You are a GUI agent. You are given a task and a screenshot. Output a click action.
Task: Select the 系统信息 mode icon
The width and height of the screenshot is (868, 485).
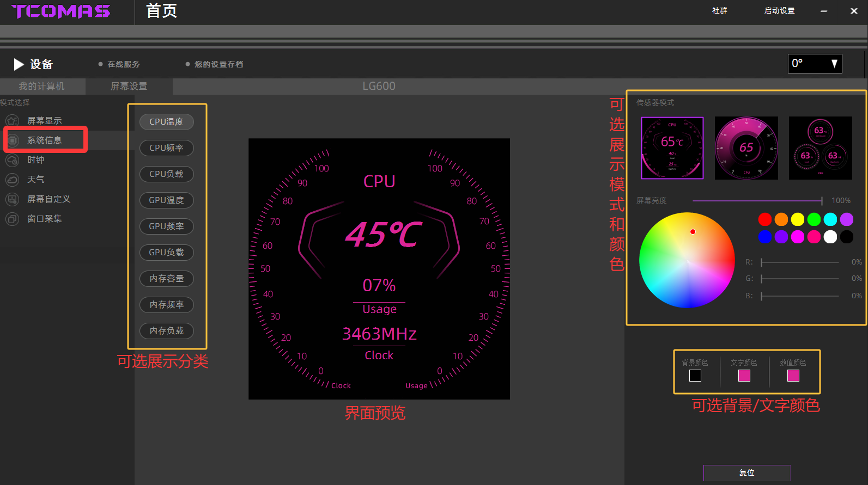pyautogui.click(x=13, y=140)
